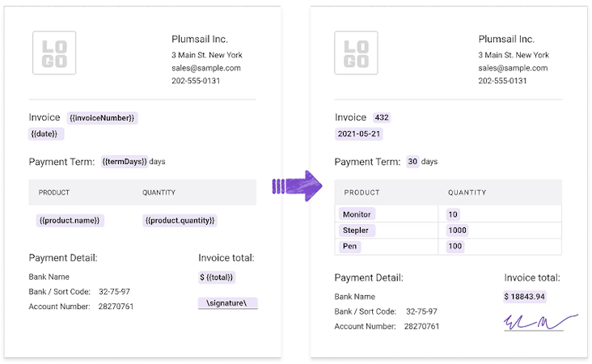Screen dimensions: 592x364
Task: Click the \signature\ placeholder field
Action: 227,303
